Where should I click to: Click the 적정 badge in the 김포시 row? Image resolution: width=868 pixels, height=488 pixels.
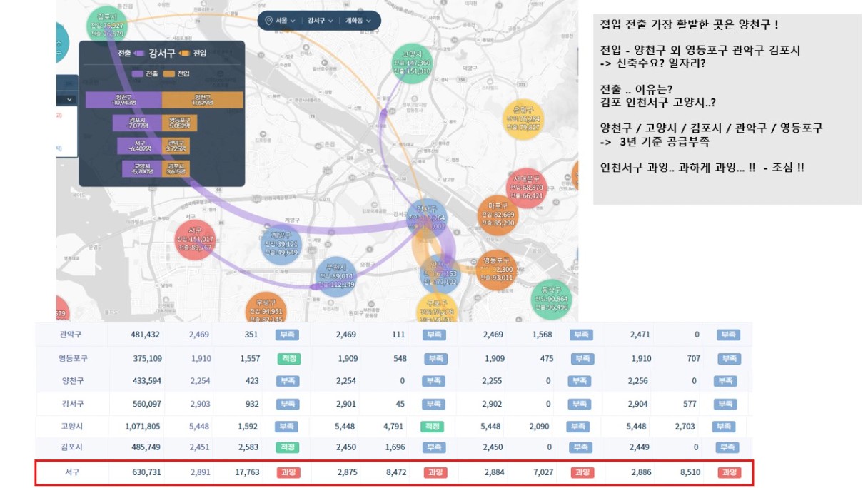click(x=288, y=447)
